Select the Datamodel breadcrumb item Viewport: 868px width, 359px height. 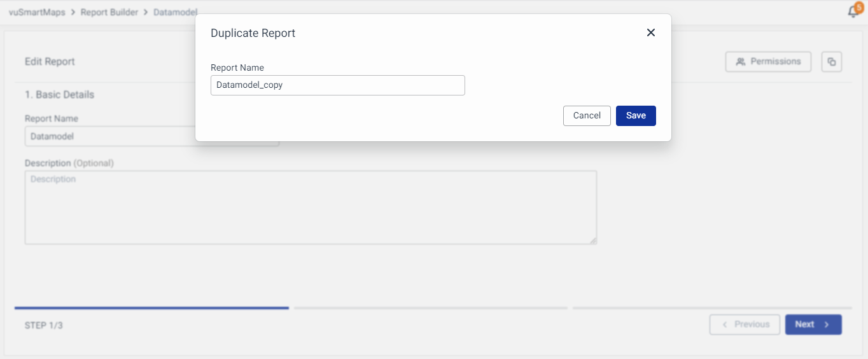click(x=175, y=12)
